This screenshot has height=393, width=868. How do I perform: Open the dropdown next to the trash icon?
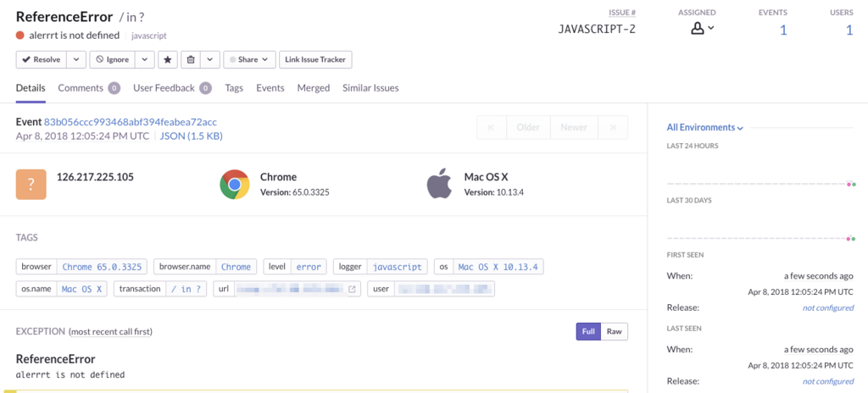point(210,60)
